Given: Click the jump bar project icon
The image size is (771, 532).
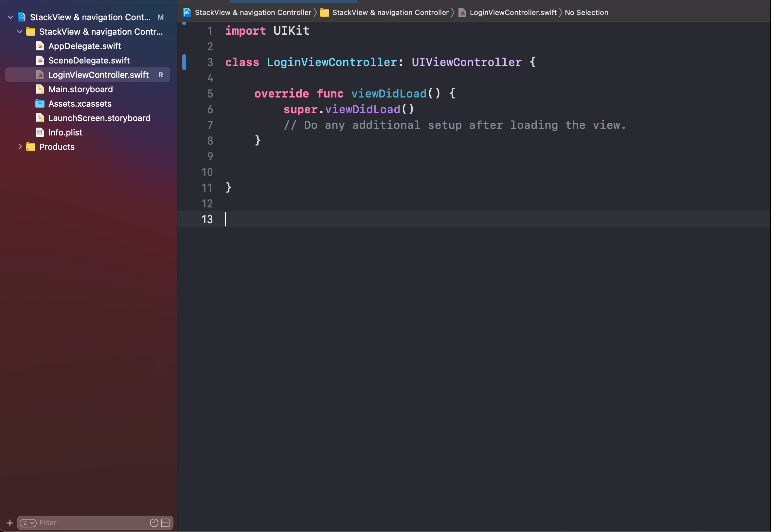Looking at the screenshot, I should [187, 13].
